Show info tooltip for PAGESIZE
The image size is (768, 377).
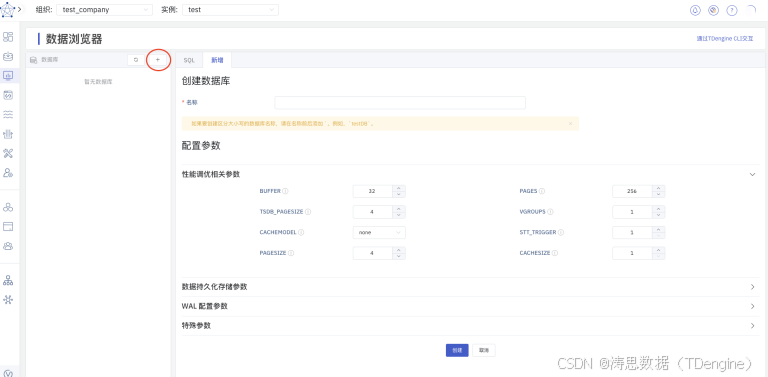(x=291, y=253)
